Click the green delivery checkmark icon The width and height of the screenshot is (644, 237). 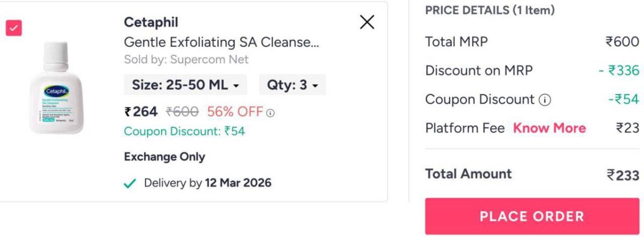tap(129, 184)
